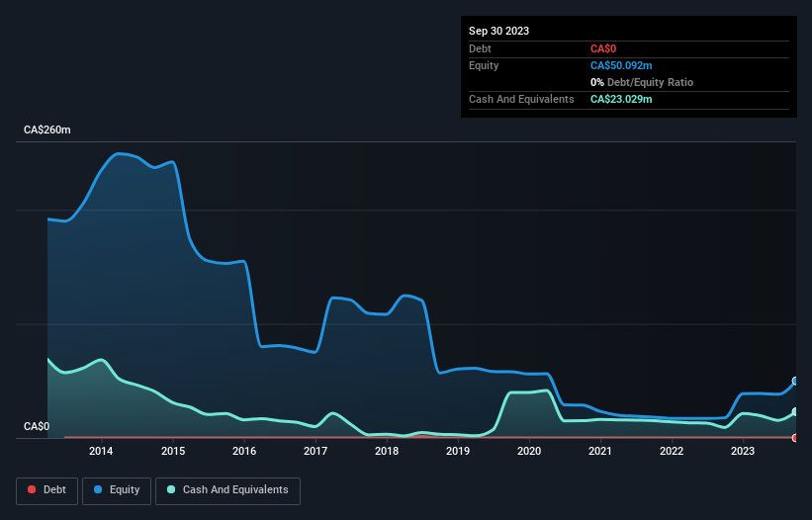812x520 pixels.
Task: Click the 0% Debt/Equity Ratio text
Action: pos(642,82)
